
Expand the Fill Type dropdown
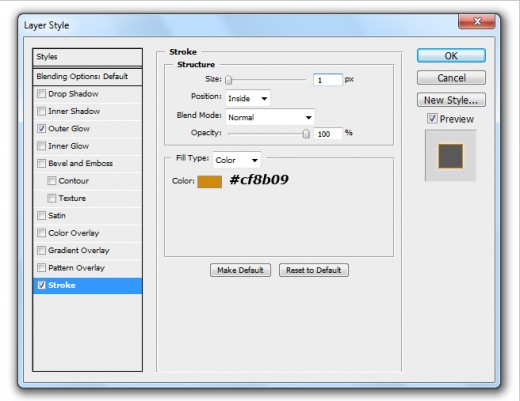click(x=237, y=160)
